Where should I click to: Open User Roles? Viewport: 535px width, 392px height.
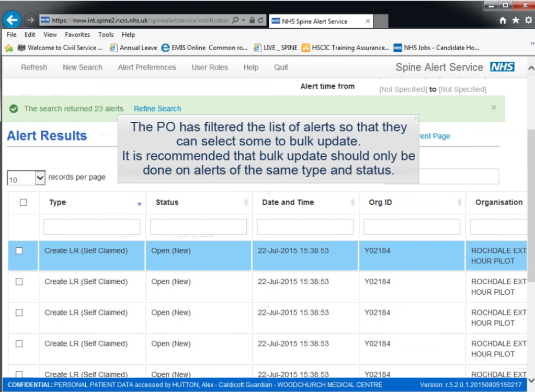pyautogui.click(x=210, y=67)
